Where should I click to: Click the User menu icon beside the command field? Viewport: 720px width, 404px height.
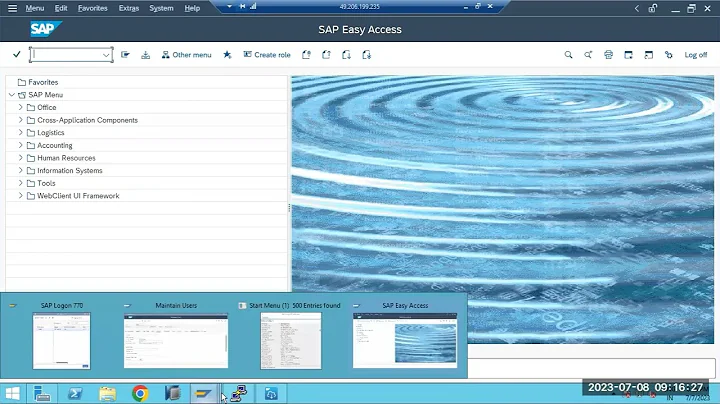coord(125,55)
